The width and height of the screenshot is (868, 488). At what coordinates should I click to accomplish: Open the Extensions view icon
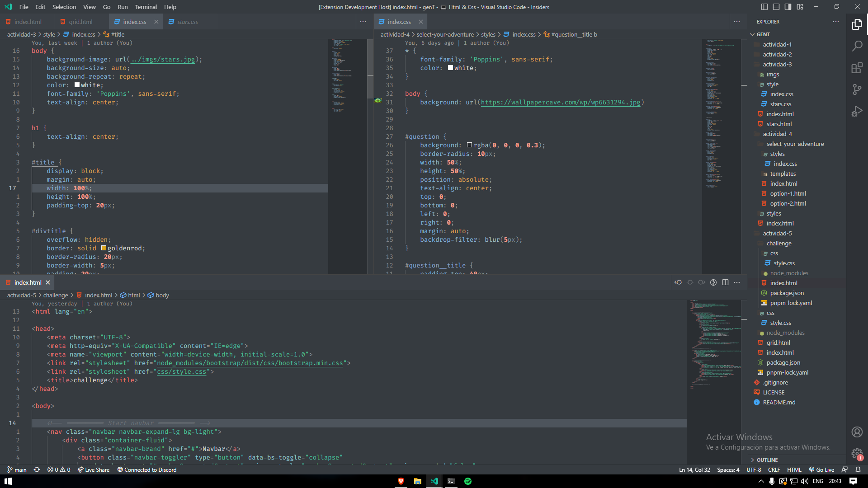(x=857, y=68)
